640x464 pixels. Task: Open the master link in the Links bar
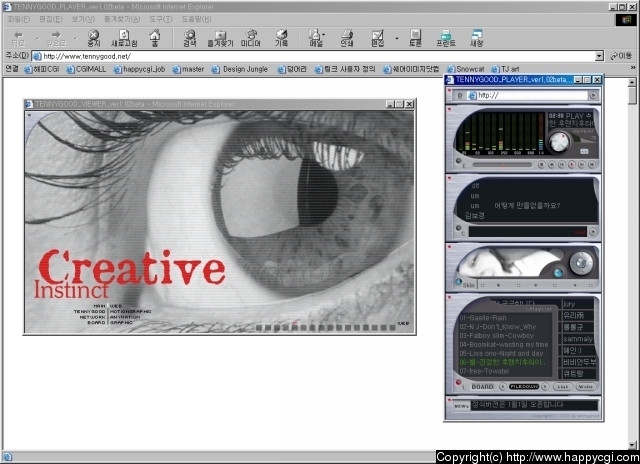pyautogui.click(x=188, y=69)
